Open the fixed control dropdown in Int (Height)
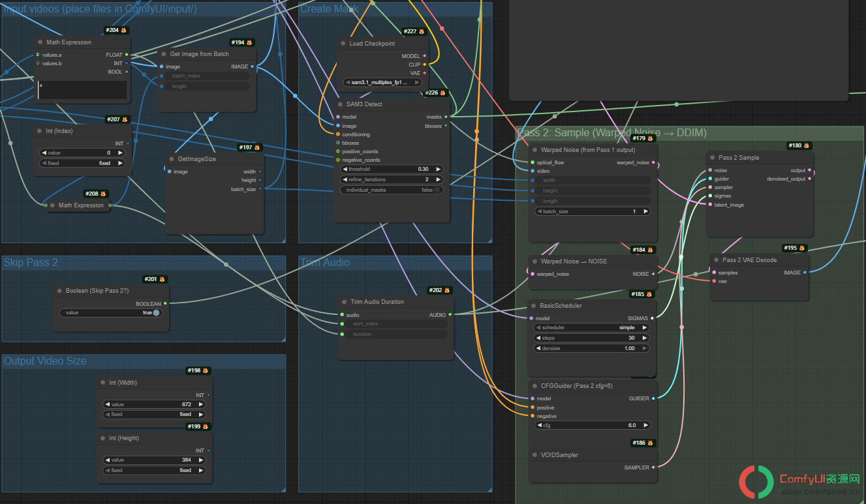Viewport: 866px width, 504px height. click(155, 470)
